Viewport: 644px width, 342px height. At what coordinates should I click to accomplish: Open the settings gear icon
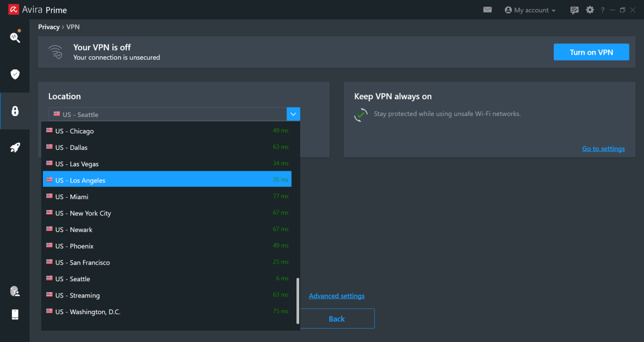click(590, 10)
